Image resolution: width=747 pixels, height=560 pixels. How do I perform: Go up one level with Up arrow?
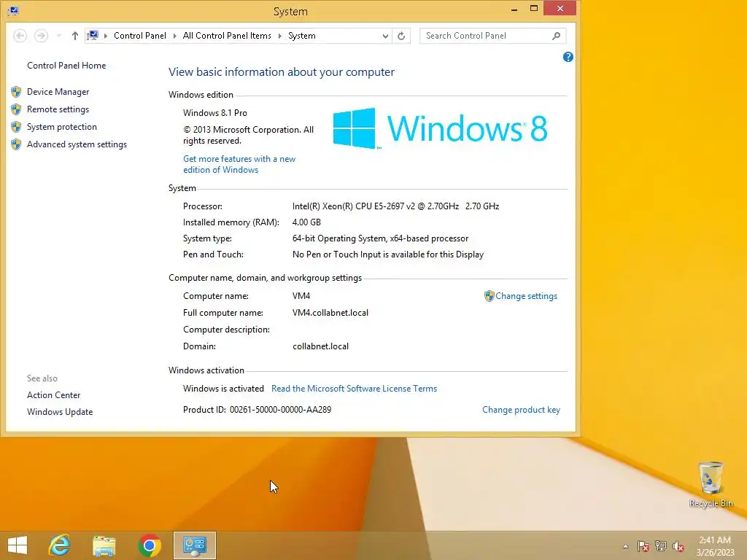click(x=75, y=36)
